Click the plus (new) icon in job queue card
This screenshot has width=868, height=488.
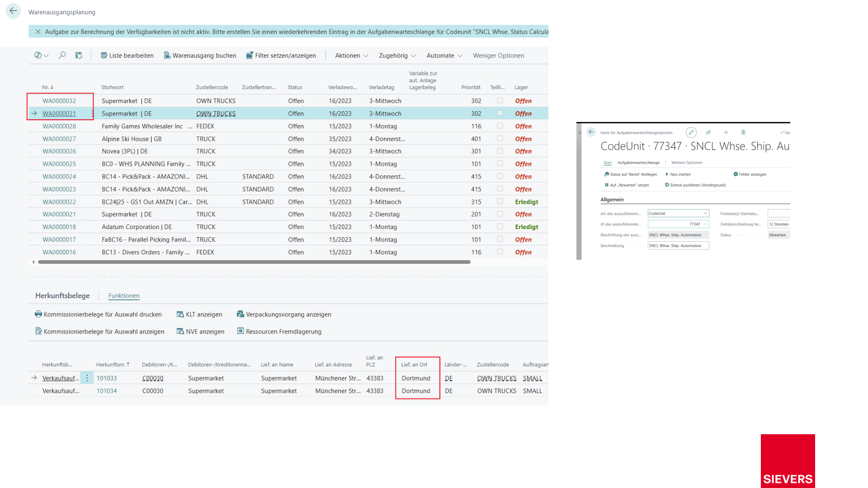726,132
